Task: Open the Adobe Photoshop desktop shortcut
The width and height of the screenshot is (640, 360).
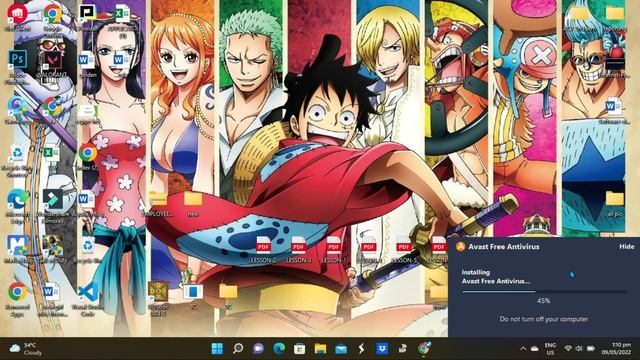Action: tap(17, 67)
